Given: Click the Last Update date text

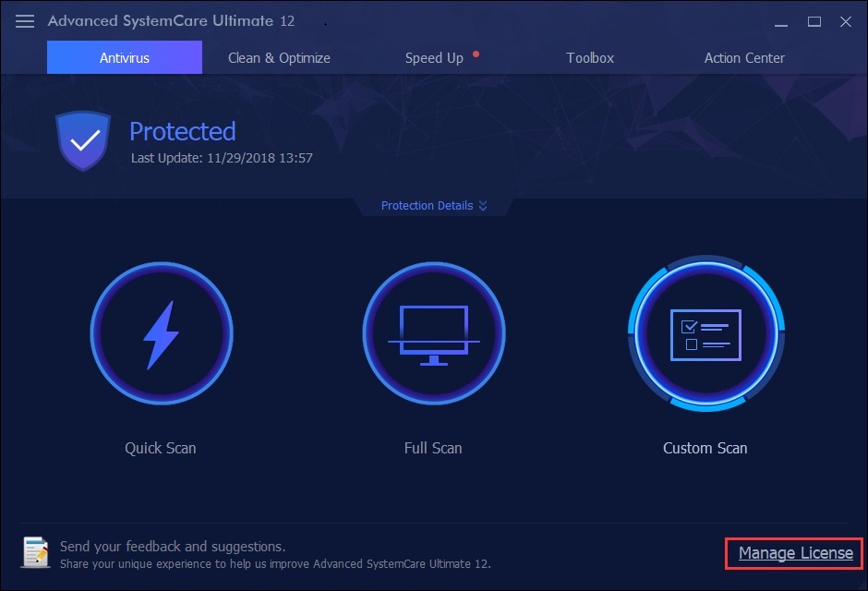Looking at the screenshot, I should 222,158.
